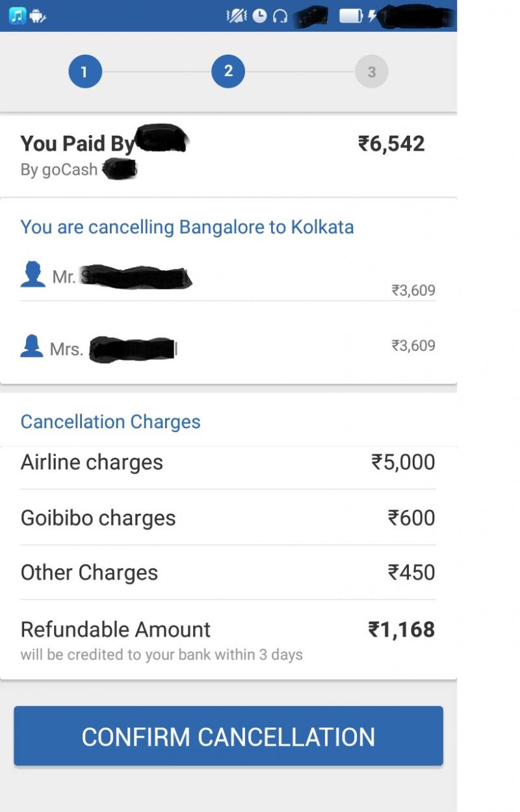This screenshot has height=812, width=520.
Task: Tap the music app icon in status bar
Action: (17, 16)
